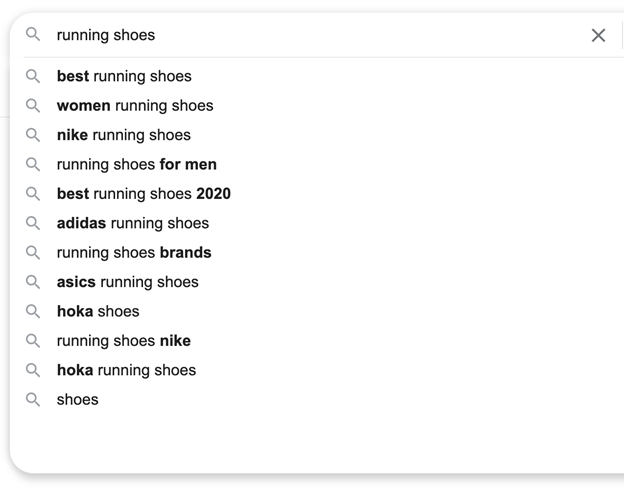Screen dimensions: 624x488
Task: Select "running shoes for men" suggestion
Action: 136,164
